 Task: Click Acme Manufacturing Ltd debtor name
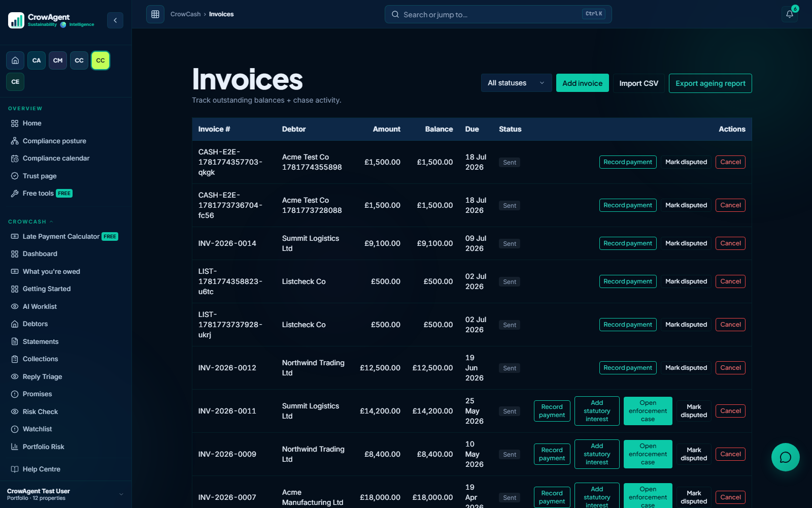[x=313, y=497]
